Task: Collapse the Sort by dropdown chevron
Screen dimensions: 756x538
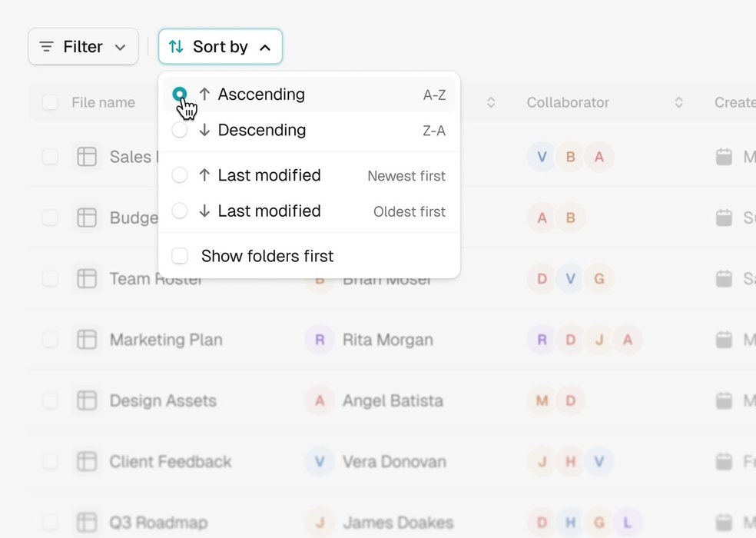Action: pyautogui.click(x=265, y=48)
